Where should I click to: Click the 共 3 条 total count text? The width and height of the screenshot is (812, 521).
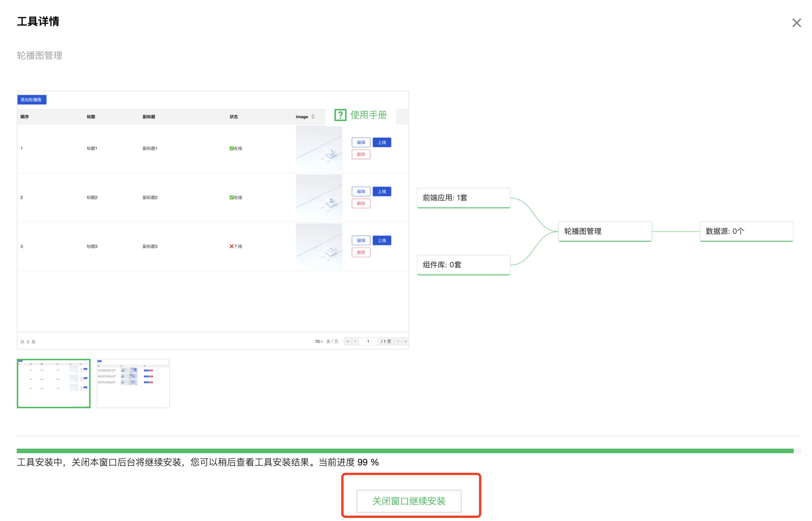(28, 342)
